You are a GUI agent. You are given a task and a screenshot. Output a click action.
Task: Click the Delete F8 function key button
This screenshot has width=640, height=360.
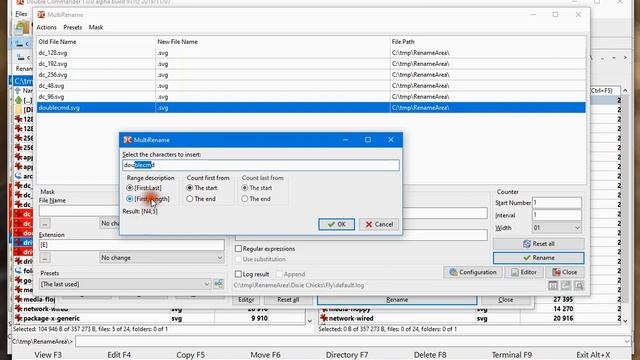[x=430, y=355]
